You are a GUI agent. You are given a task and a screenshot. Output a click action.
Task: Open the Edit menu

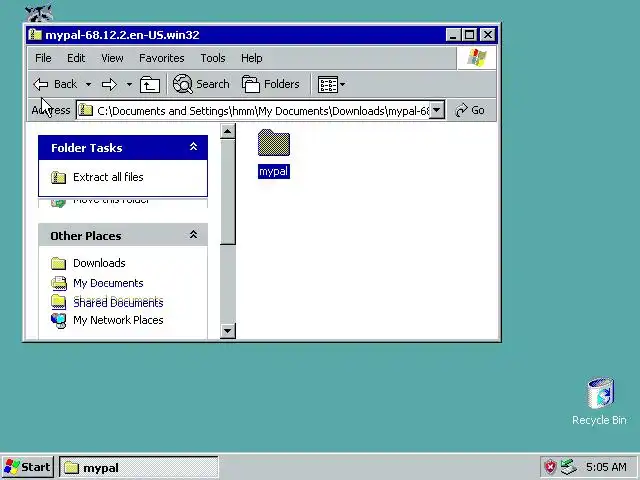click(x=76, y=58)
